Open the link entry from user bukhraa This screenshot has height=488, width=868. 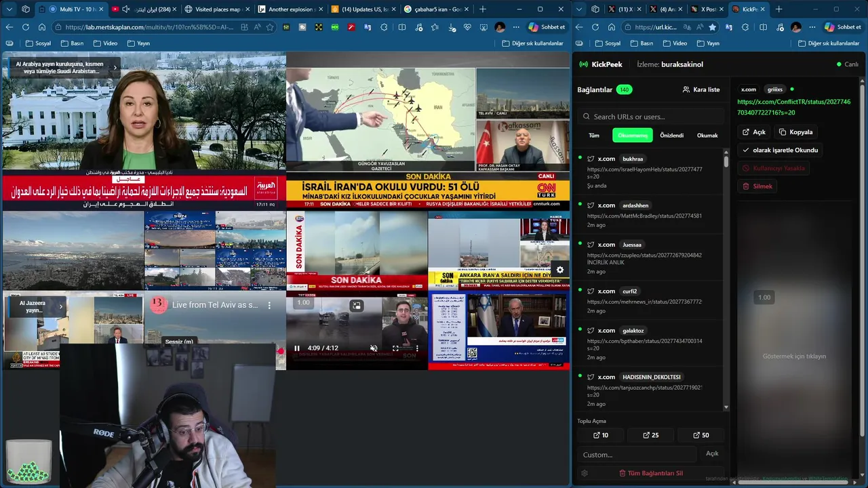pyautogui.click(x=648, y=171)
